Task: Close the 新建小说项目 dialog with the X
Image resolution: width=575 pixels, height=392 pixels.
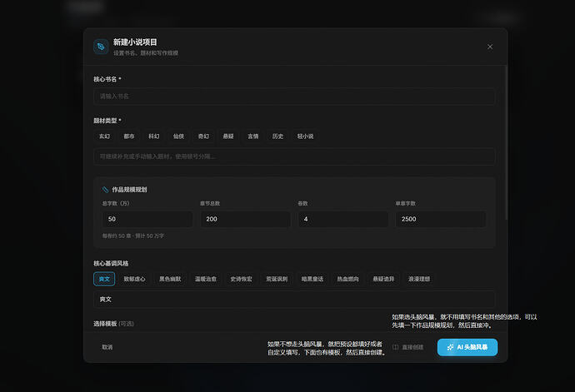Action: pyautogui.click(x=489, y=47)
